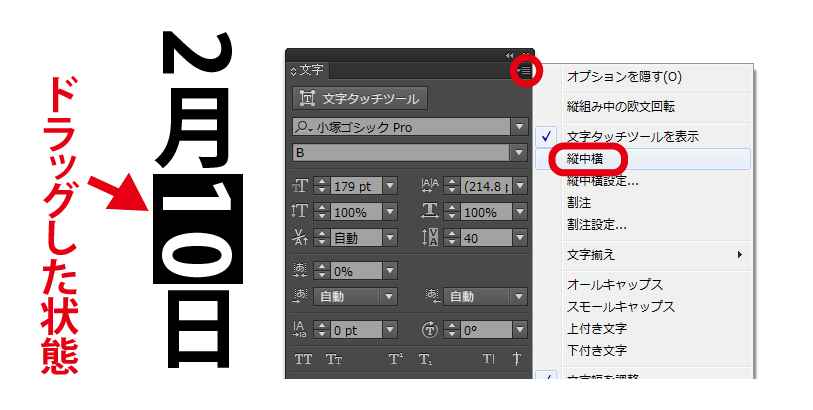Click the tracking field showing 40
813x410 pixels.
(x=486, y=237)
